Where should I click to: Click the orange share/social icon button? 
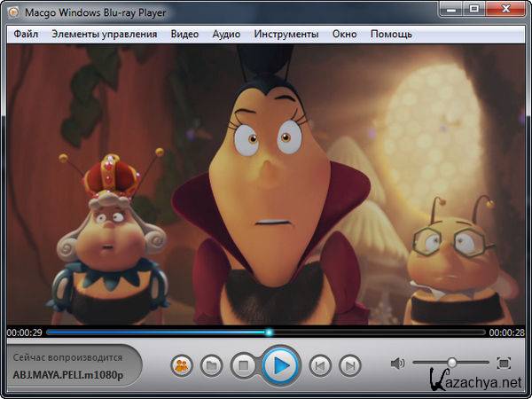coord(182,364)
